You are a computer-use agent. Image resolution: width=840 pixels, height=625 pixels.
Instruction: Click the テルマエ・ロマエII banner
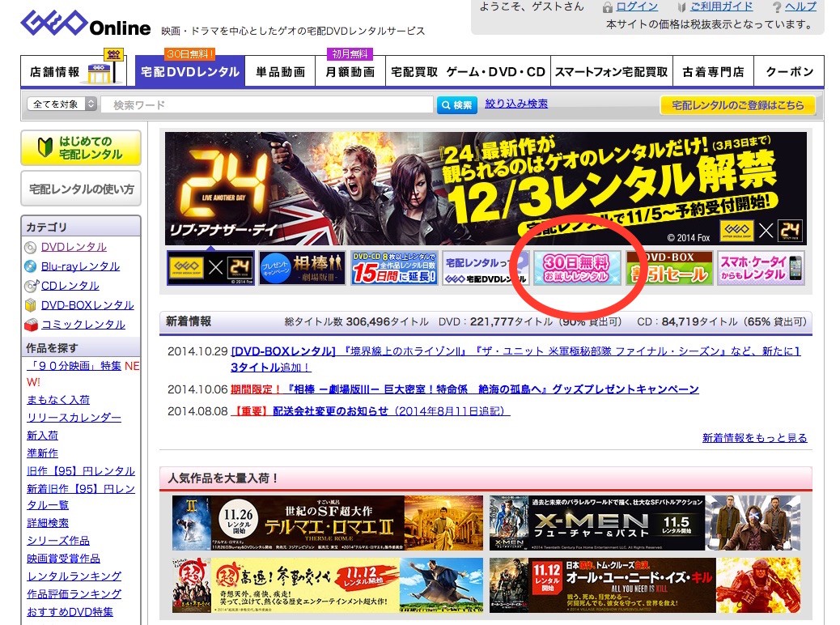click(x=327, y=523)
